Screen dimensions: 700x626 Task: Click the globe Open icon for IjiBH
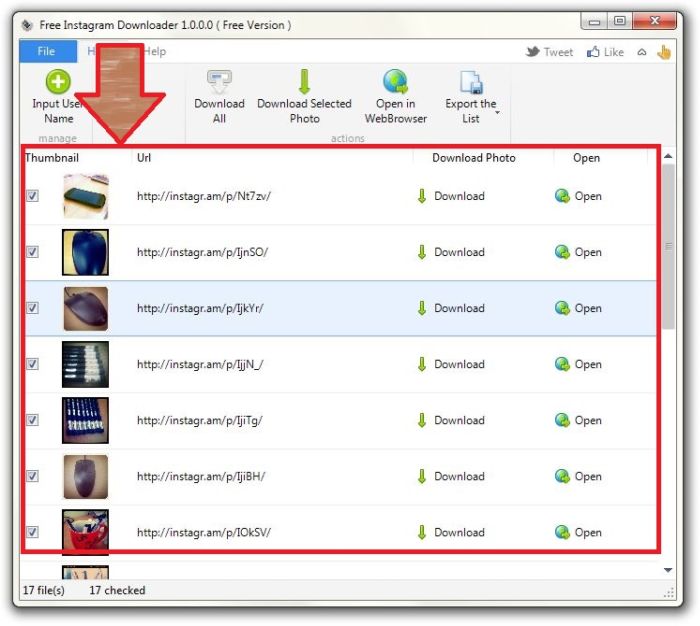click(x=562, y=476)
